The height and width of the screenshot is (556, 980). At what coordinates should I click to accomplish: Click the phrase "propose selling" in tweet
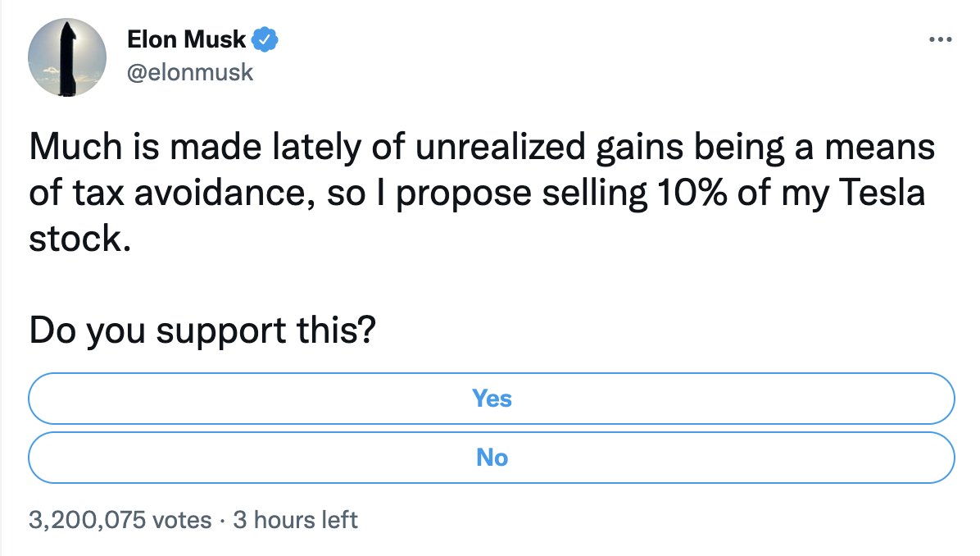click(521, 194)
